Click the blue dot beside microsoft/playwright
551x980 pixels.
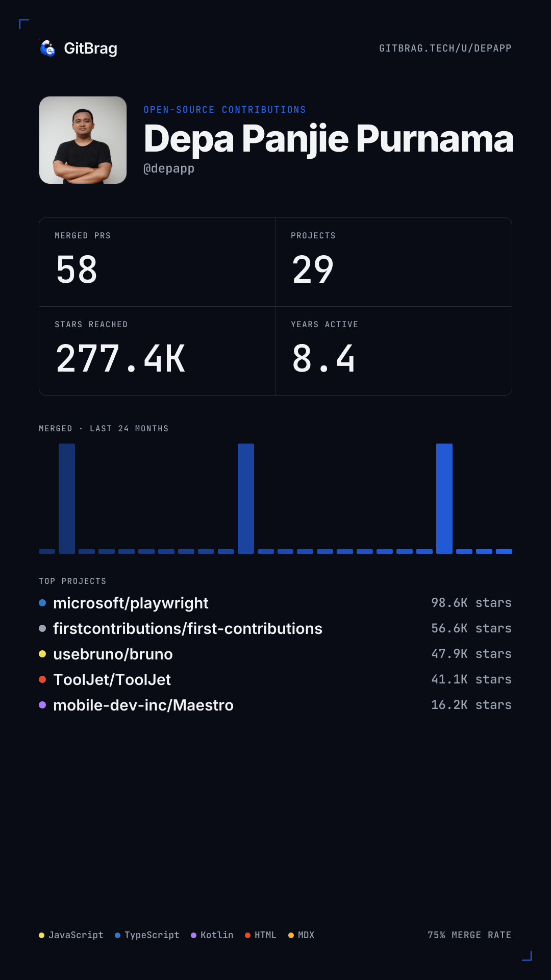tap(42, 603)
